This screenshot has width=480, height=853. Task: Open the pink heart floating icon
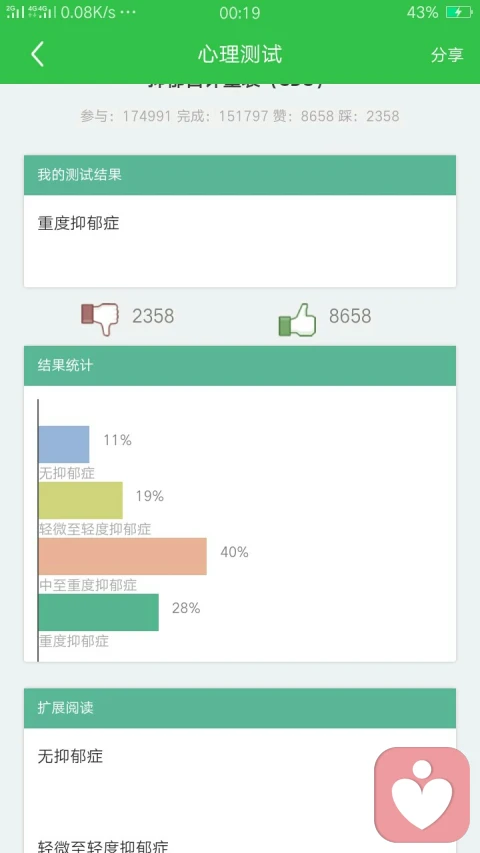[x=422, y=794]
